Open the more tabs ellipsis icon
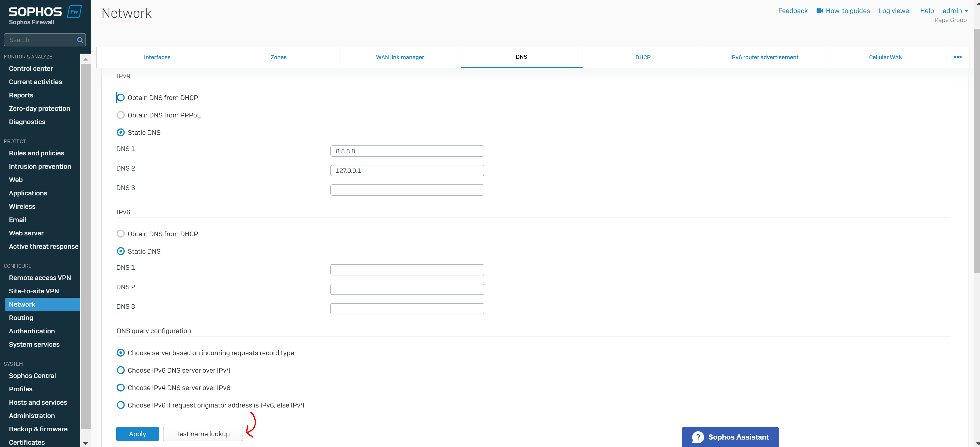980x447 pixels. pos(958,57)
